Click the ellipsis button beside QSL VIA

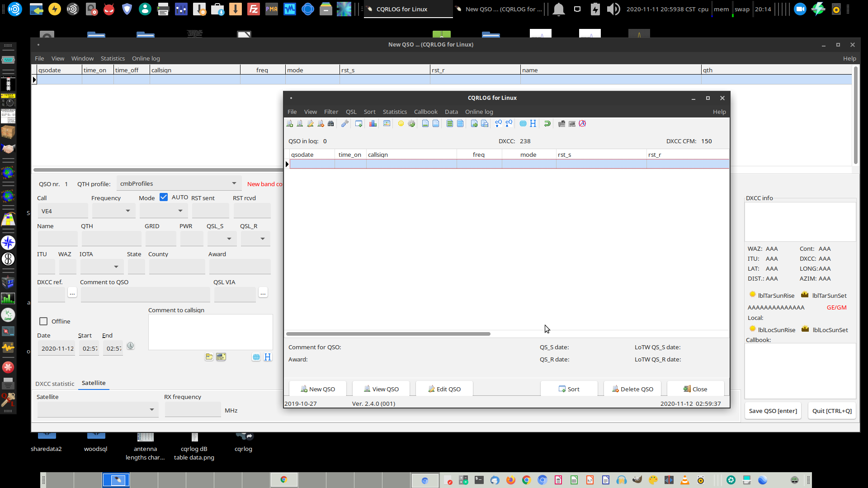263,293
